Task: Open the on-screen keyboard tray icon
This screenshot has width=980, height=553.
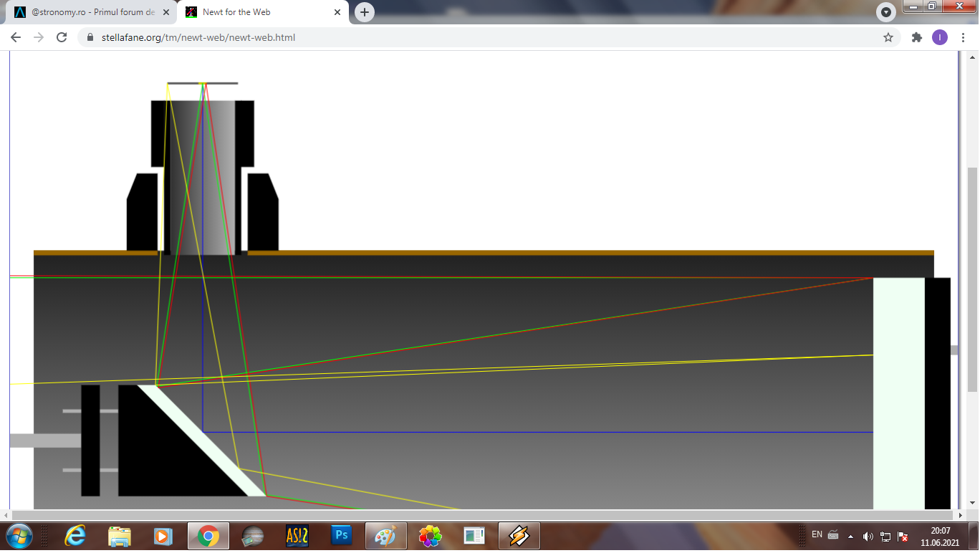Action: tap(833, 534)
